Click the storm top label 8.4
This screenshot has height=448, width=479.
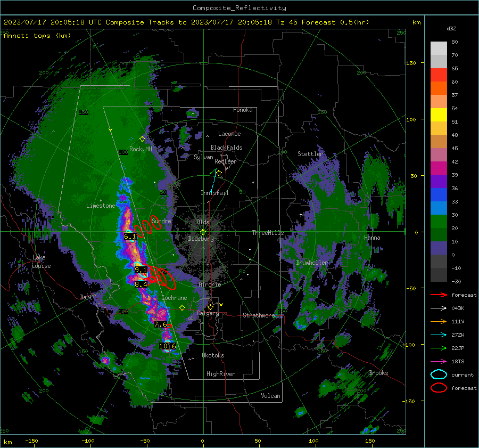pyautogui.click(x=141, y=284)
